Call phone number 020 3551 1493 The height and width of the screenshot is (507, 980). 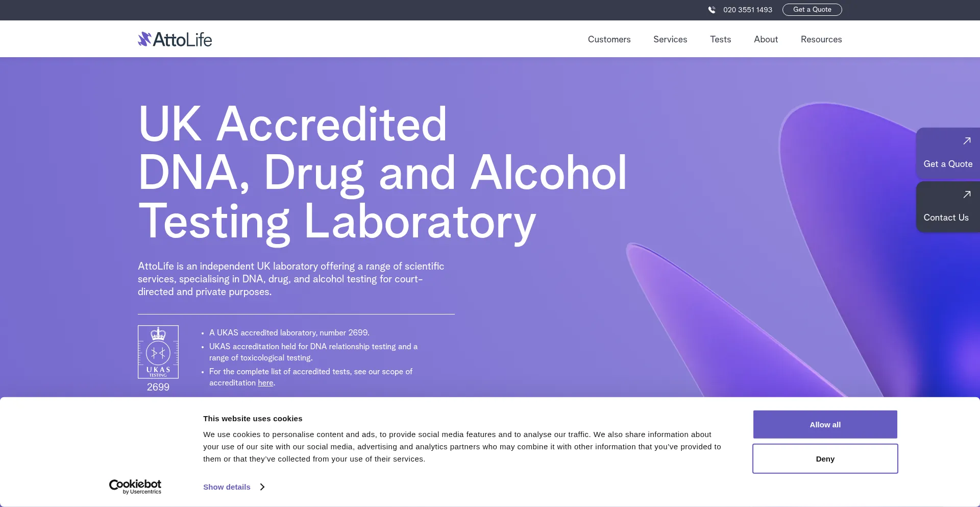(x=747, y=10)
